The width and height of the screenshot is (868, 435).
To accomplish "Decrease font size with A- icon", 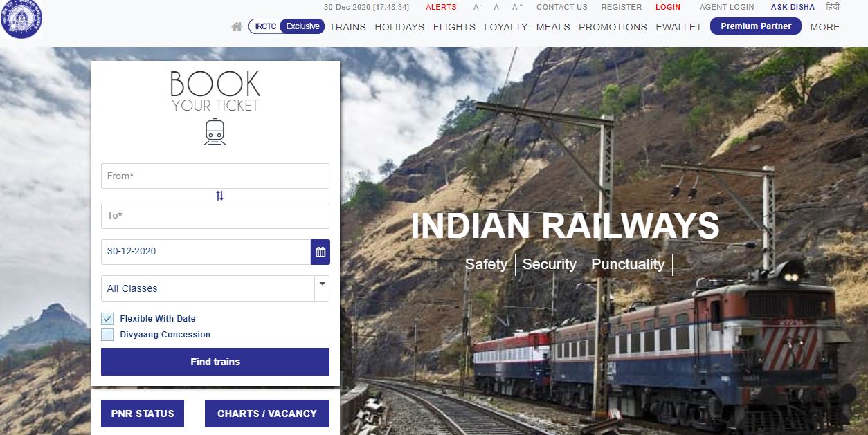I will 476,7.
